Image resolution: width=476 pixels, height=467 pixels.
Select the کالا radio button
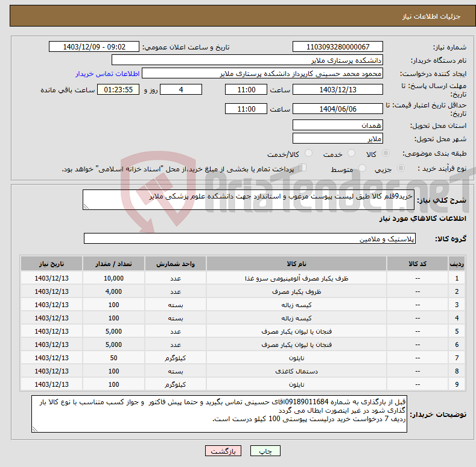(x=386, y=153)
